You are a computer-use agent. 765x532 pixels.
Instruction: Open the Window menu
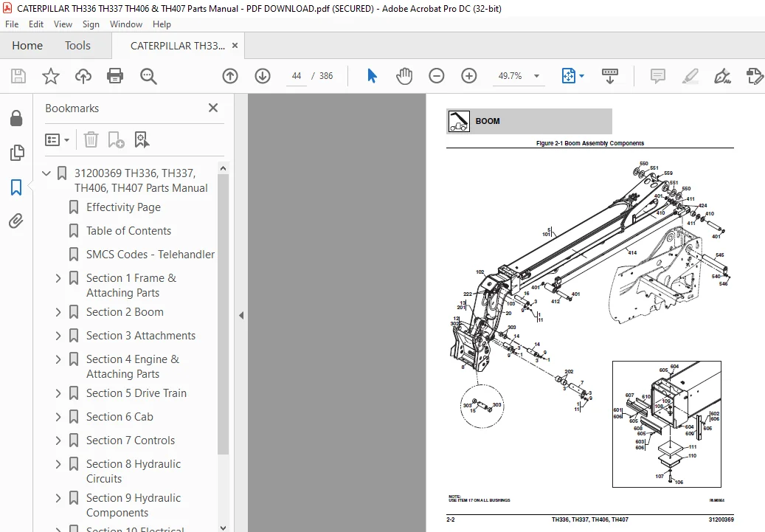(126, 24)
